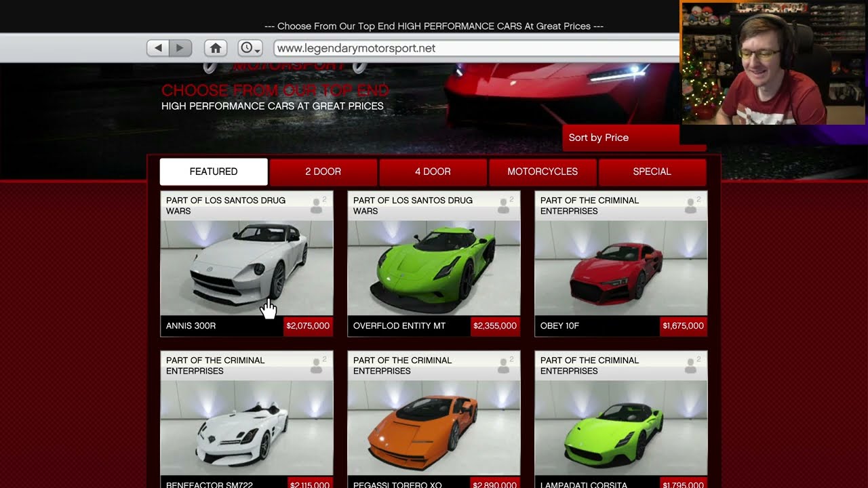
Task: Open the red Obey 10F car thumbnail
Action: 621,268
